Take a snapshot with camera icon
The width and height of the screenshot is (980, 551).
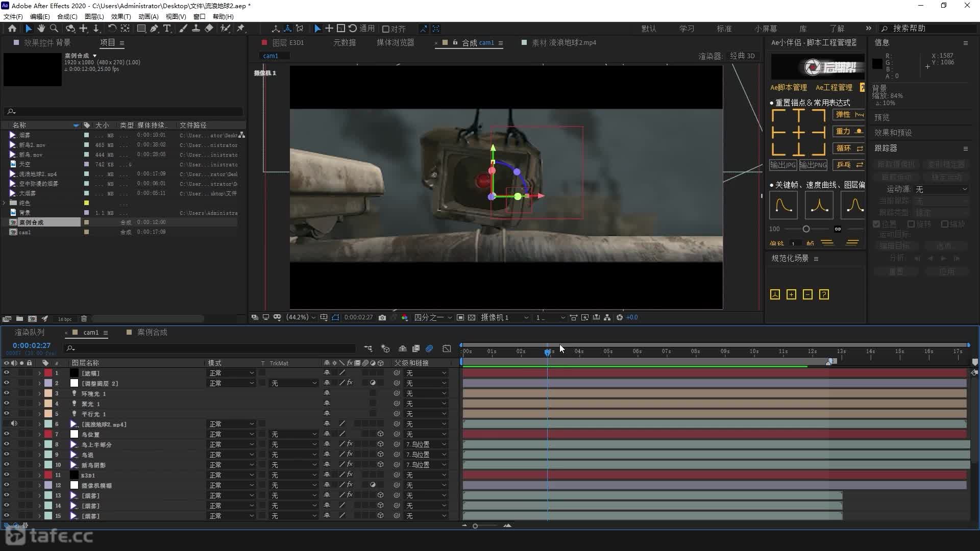click(x=382, y=317)
